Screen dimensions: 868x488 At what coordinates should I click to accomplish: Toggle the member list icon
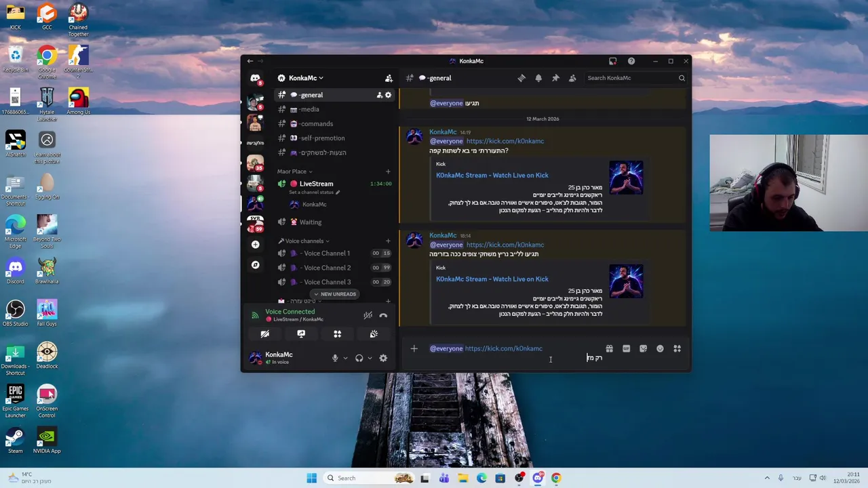pyautogui.click(x=572, y=78)
